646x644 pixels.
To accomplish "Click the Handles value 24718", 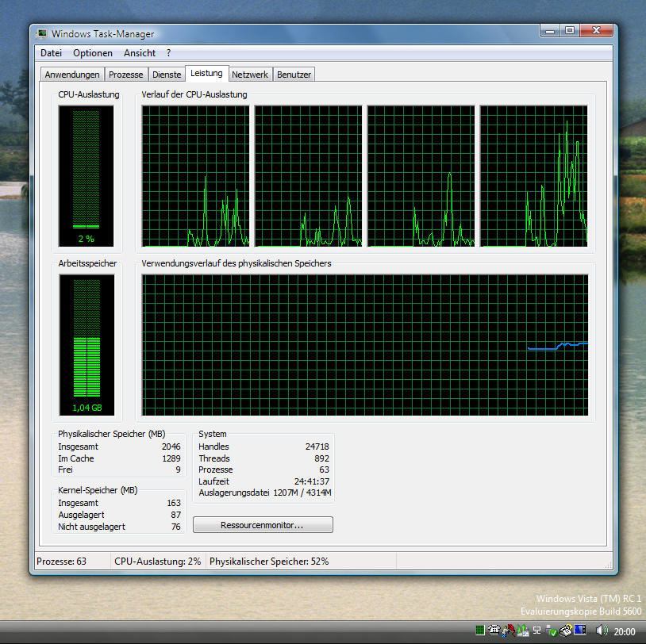I will (x=317, y=447).
